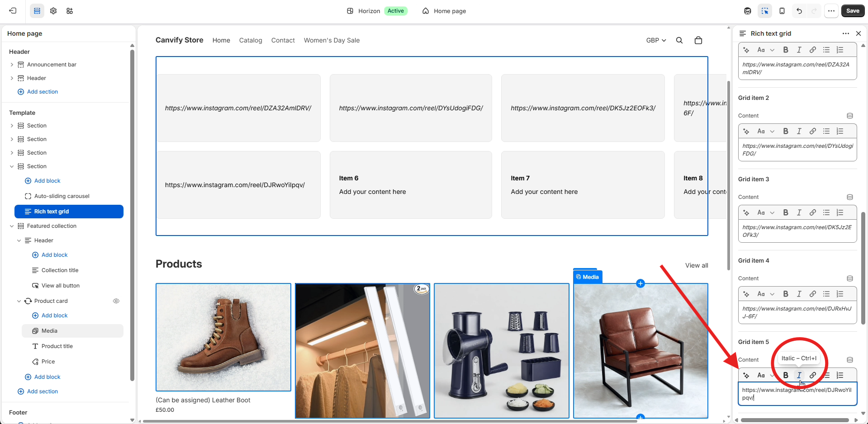Click search magnifier in store header

click(x=679, y=40)
